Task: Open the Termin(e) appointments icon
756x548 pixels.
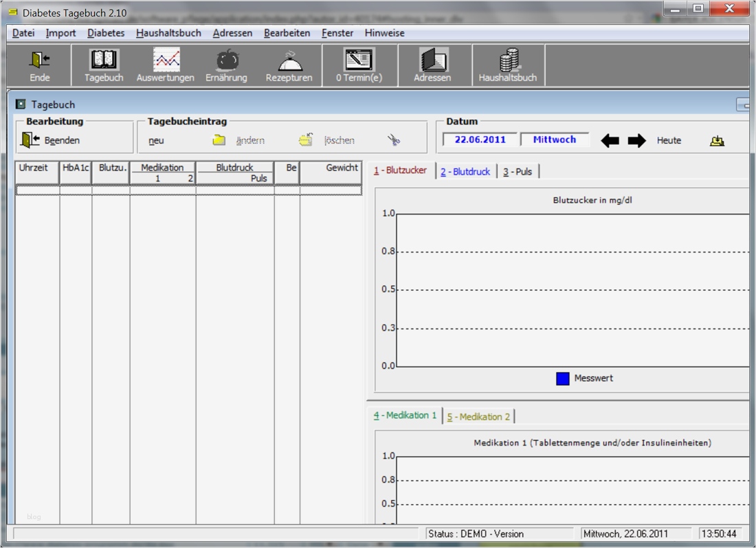Action: click(359, 62)
